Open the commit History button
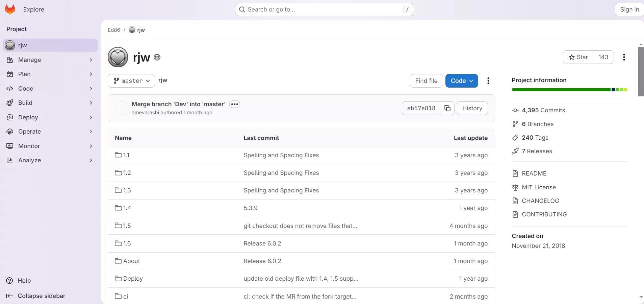The height and width of the screenshot is (304, 644). (472, 108)
